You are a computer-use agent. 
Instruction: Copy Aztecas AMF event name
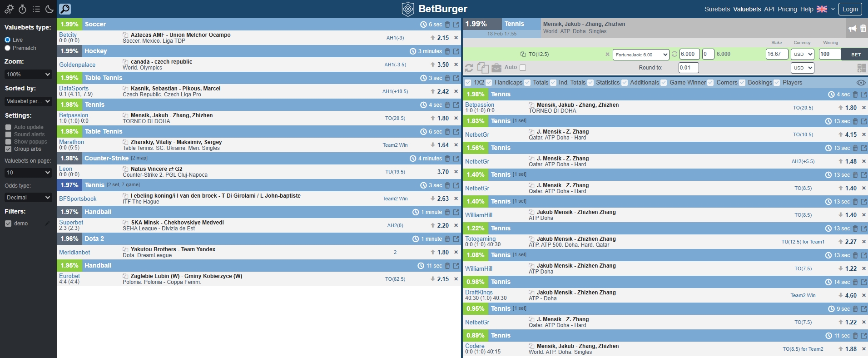125,35
